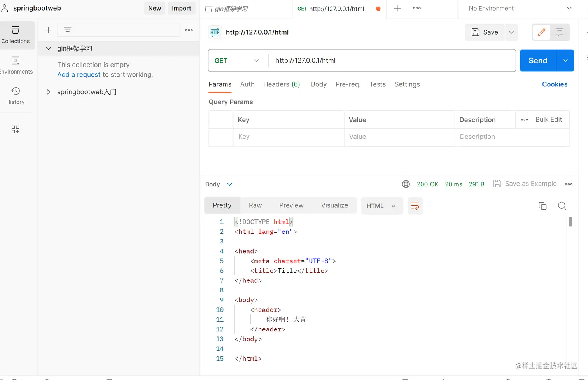The image size is (588, 380).
Task: Click the Import button
Action: 182,8
